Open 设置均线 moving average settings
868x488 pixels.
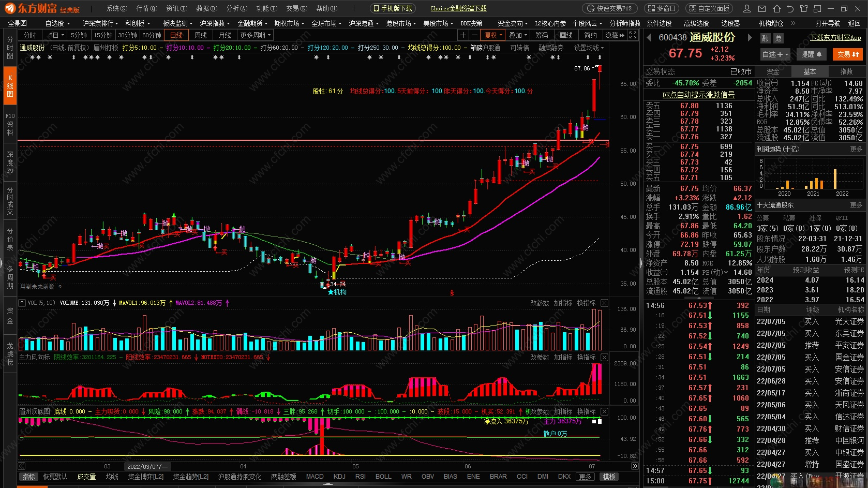(x=589, y=48)
